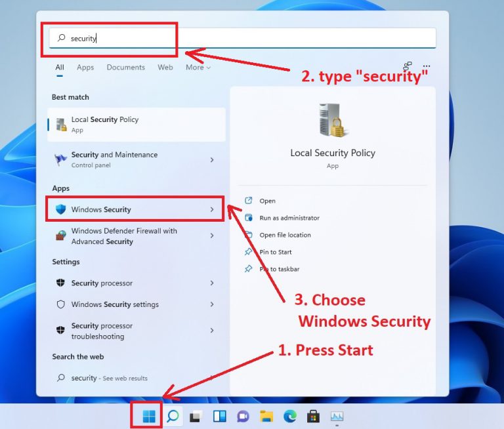Open the taskbar Search magnifier icon
Image resolution: width=504 pixels, height=429 pixels.
pyautogui.click(x=173, y=417)
